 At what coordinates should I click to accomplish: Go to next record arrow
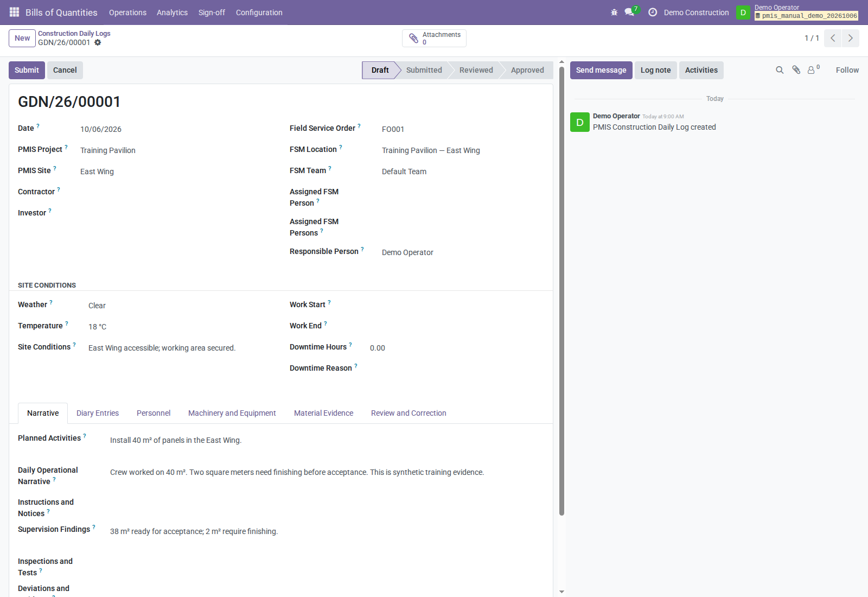click(x=851, y=38)
